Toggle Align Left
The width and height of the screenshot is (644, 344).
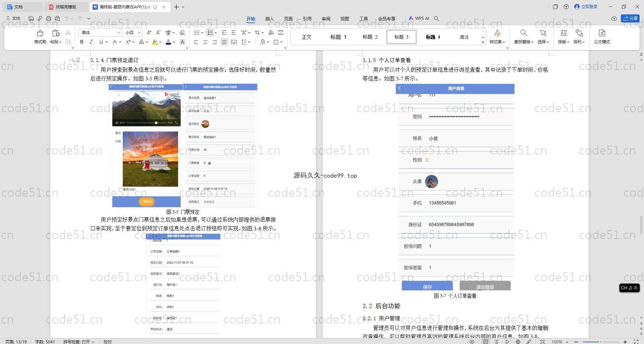196,42
